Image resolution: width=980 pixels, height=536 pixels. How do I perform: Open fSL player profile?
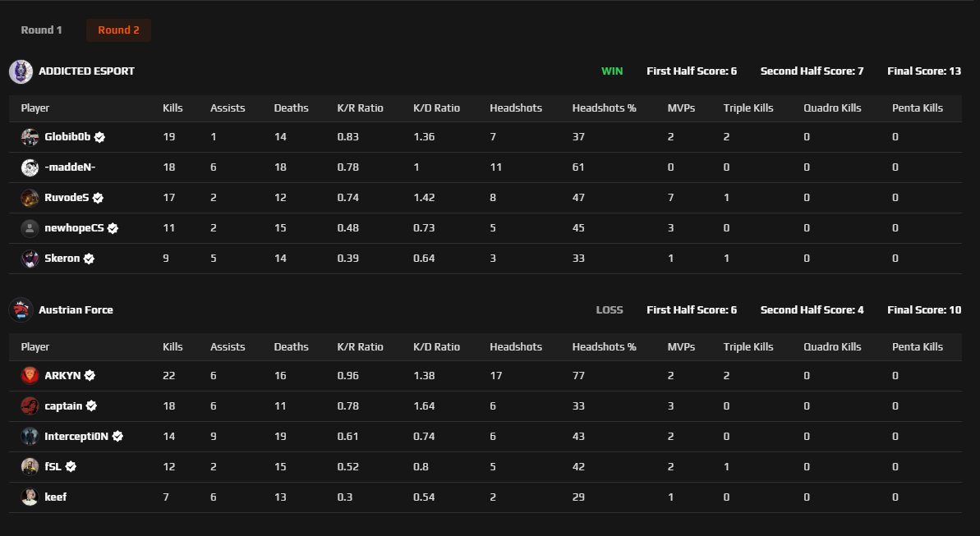pos(53,467)
